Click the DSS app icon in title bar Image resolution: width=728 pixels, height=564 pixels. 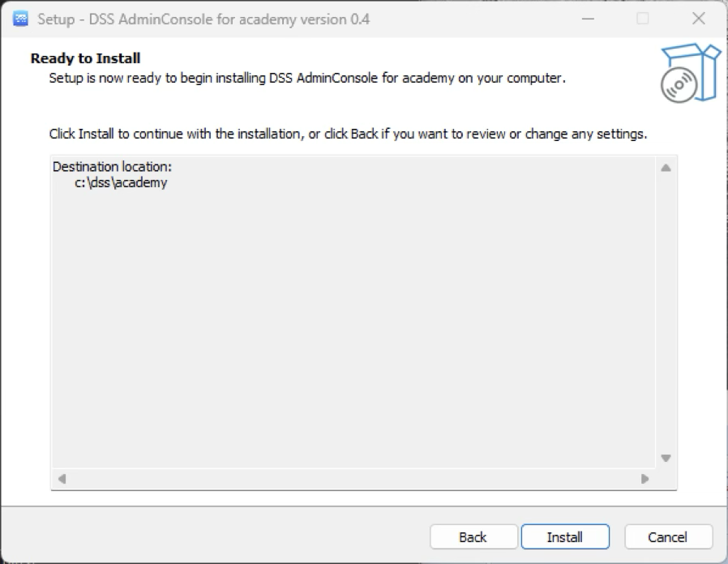point(20,19)
